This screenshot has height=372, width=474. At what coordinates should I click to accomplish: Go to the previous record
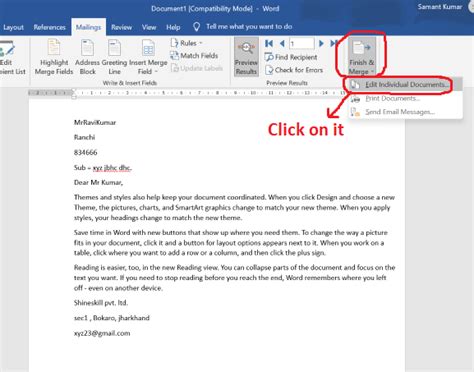coord(282,43)
